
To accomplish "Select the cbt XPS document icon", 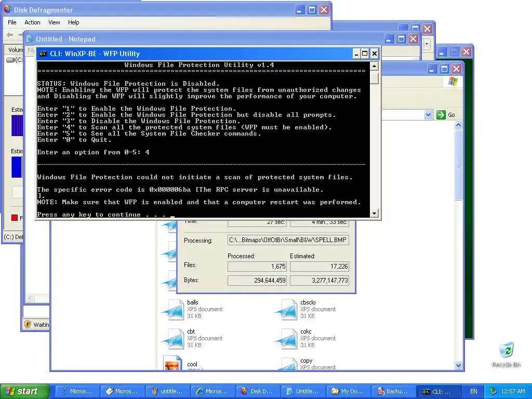I will [174, 338].
